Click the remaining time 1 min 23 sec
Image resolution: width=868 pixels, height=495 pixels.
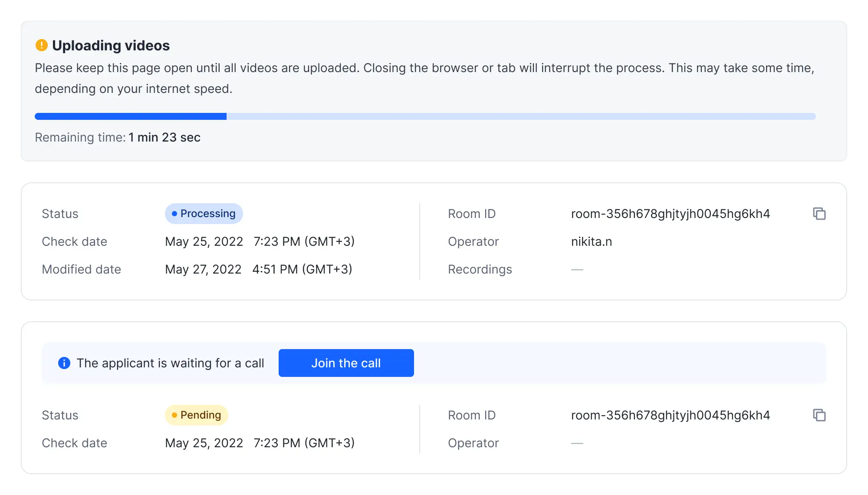pos(164,137)
